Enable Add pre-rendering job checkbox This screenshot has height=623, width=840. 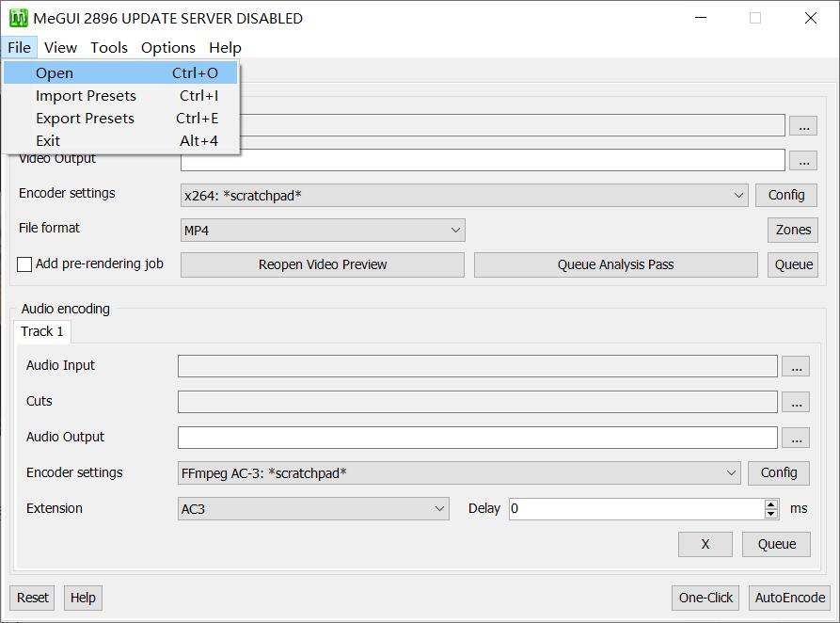pyautogui.click(x=25, y=264)
